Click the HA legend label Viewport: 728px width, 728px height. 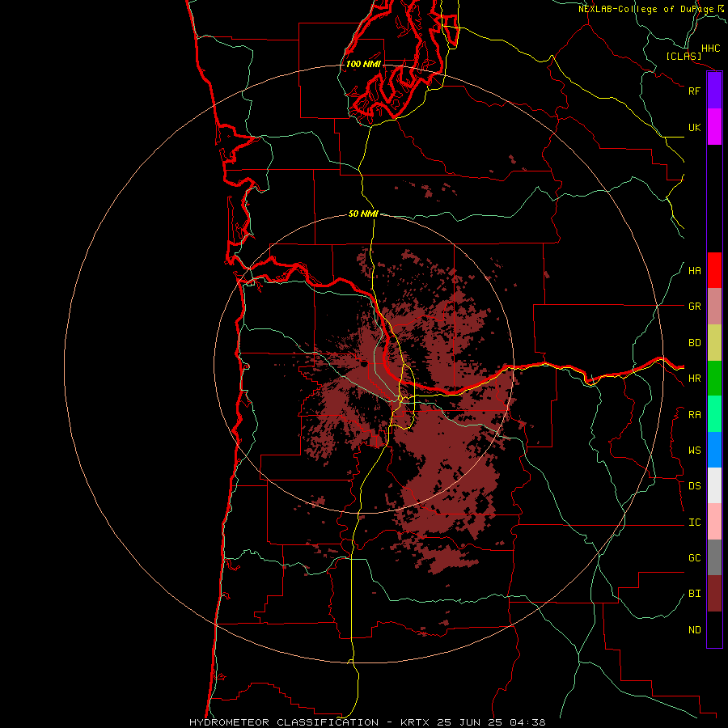point(694,271)
